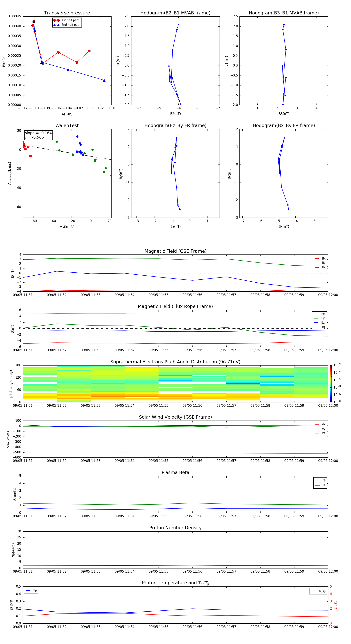
Task: Click 'Hodogram(B2_B1 MVAB frame)' title
Action: click(175, 13)
